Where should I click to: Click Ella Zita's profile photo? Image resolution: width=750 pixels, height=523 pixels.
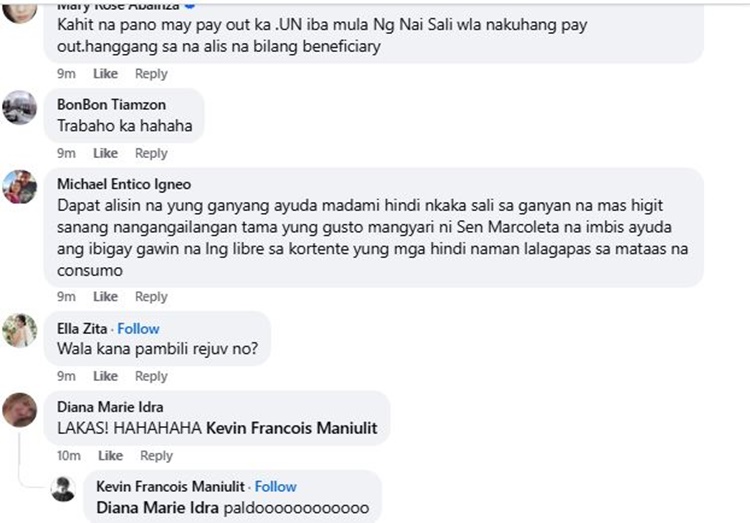(x=20, y=331)
